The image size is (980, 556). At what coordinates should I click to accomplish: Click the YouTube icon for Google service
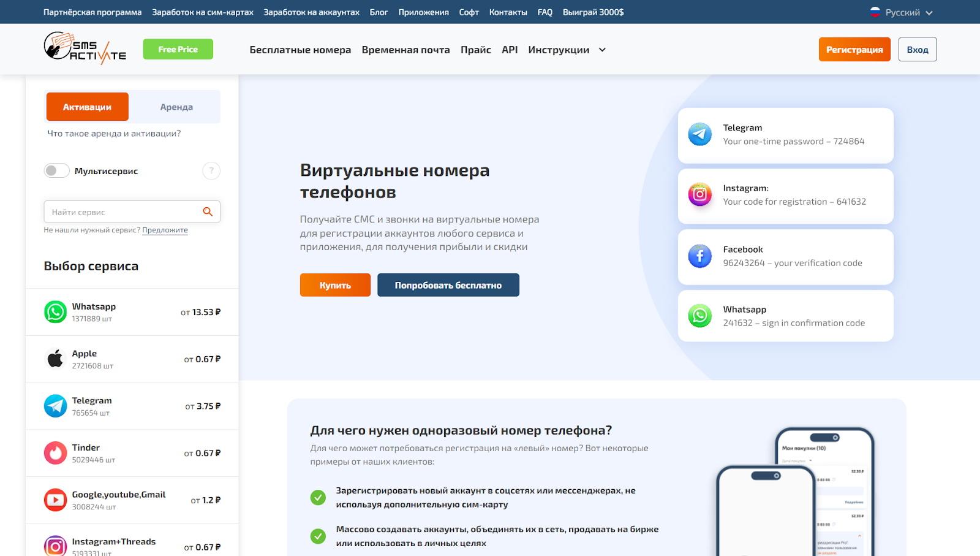[x=55, y=500]
